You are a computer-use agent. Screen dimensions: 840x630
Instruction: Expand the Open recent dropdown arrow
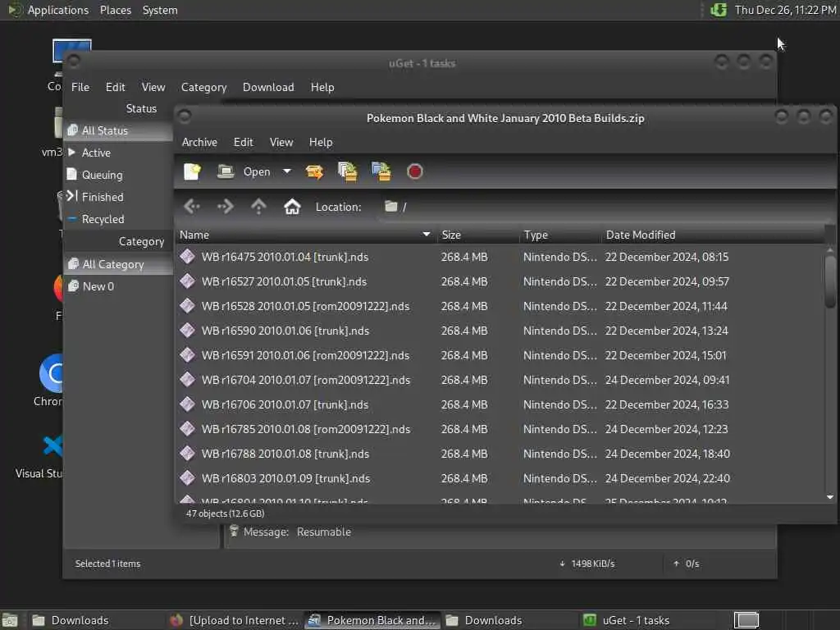tap(287, 171)
